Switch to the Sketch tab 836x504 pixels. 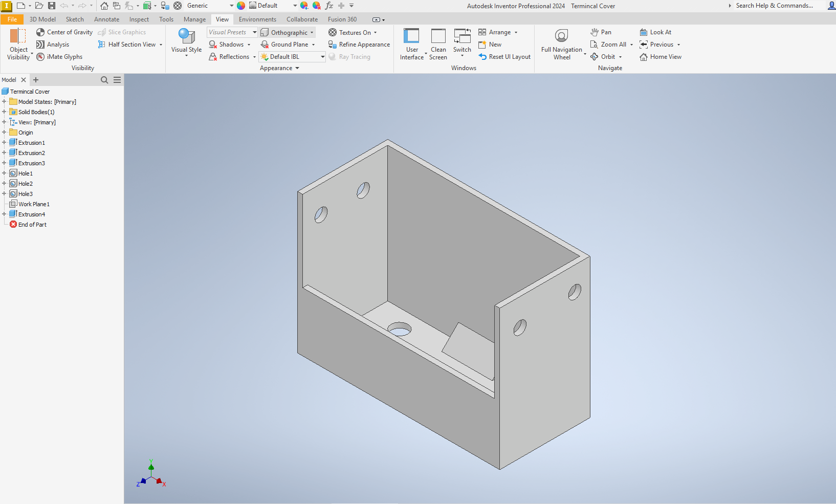tap(75, 19)
